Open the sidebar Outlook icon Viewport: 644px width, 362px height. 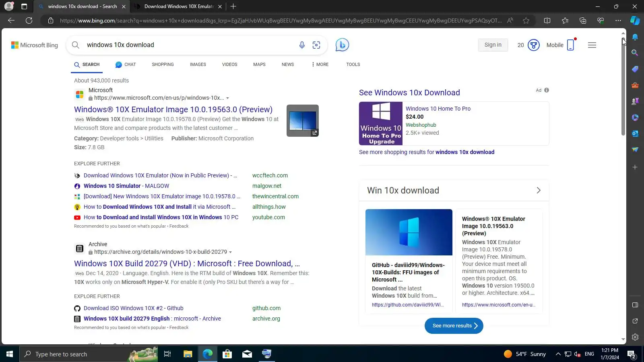[x=635, y=133]
